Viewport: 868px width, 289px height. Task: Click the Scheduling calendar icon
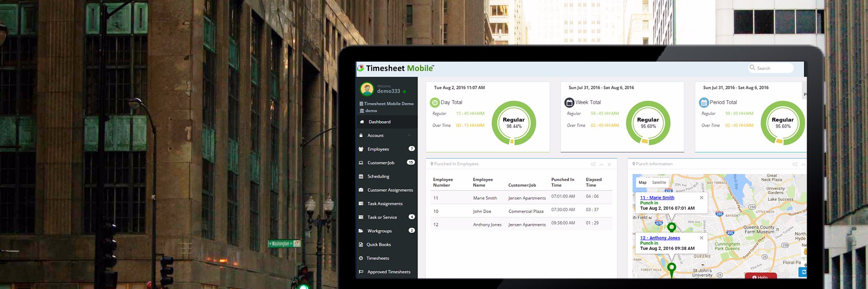[361, 176]
